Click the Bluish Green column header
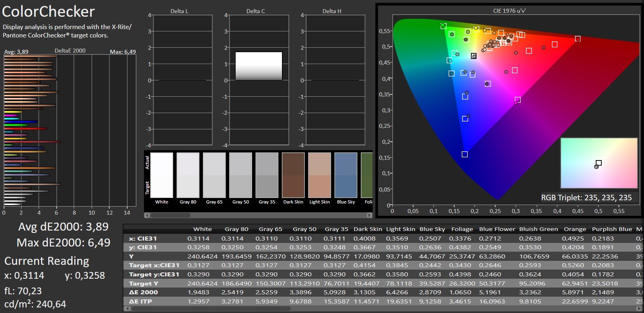Viewport: 644px width, 313px height. point(538,229)
